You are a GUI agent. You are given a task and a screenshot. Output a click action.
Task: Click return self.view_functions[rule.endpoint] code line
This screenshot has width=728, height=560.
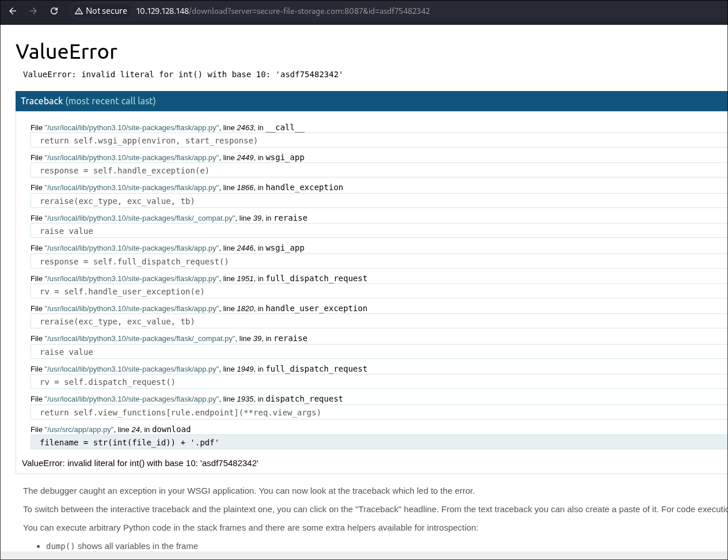pos(180,413)
